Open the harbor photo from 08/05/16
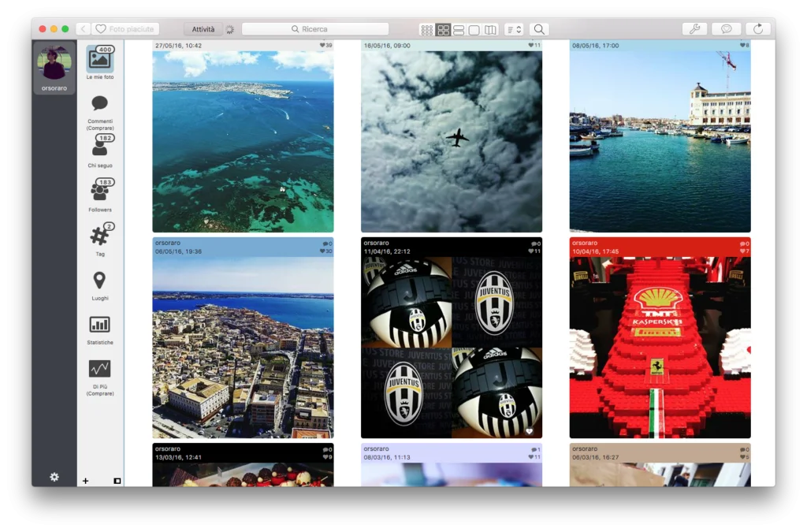 [660, 142]
